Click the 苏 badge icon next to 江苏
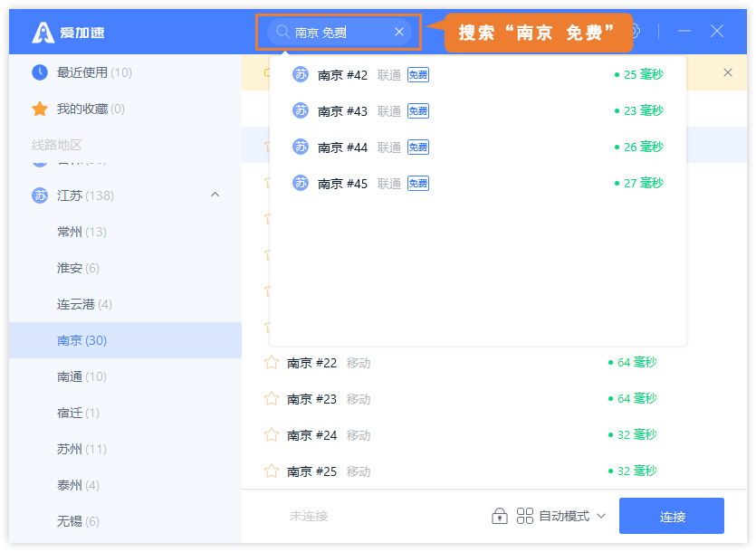Viewport: 756px width, 552px height. click(40, 195)
